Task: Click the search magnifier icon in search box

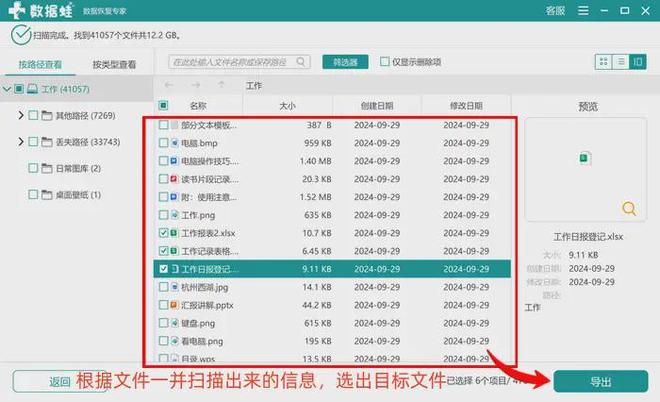Action: [301, 62]
